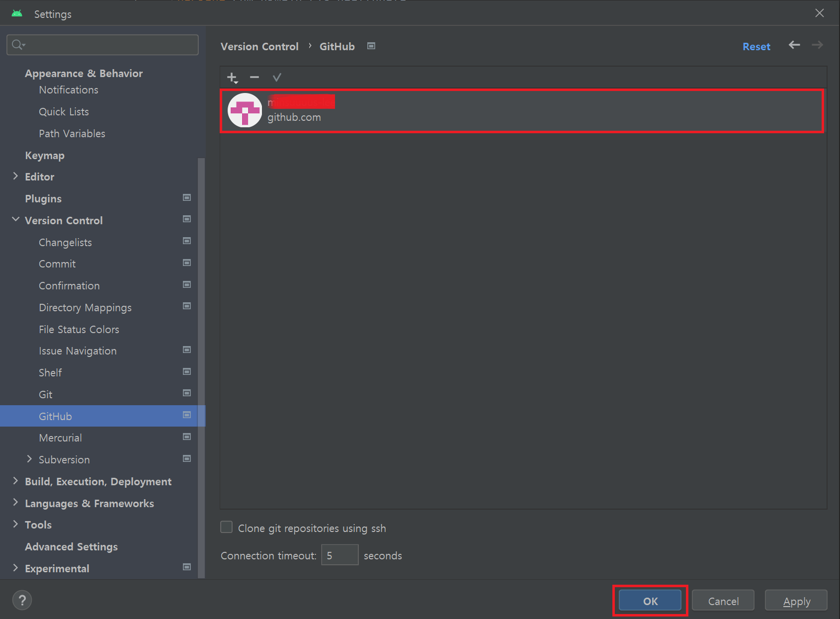Click project icon on the Version Control row
The height and width of the screenshot is (619, 840).
[187, 219]
